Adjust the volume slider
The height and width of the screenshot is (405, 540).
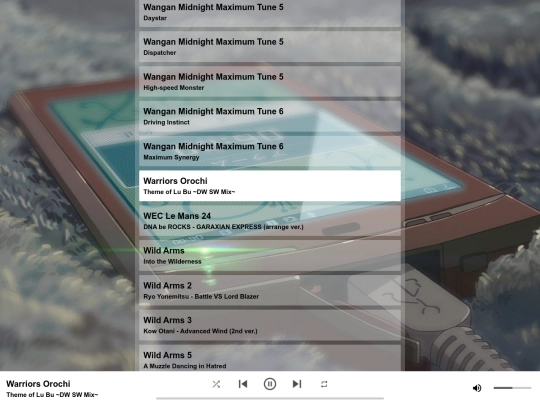pyautogui.click(x=512, y=388)
